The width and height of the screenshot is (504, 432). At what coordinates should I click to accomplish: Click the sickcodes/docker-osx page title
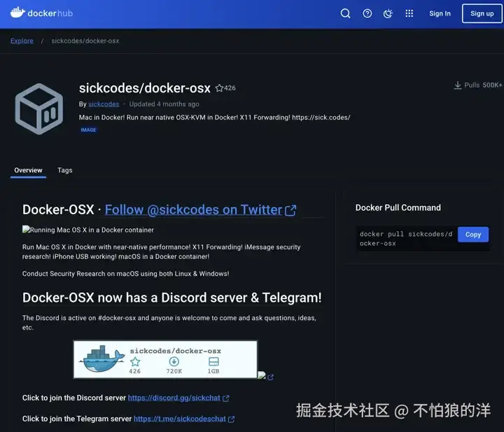tap(145, 88)
